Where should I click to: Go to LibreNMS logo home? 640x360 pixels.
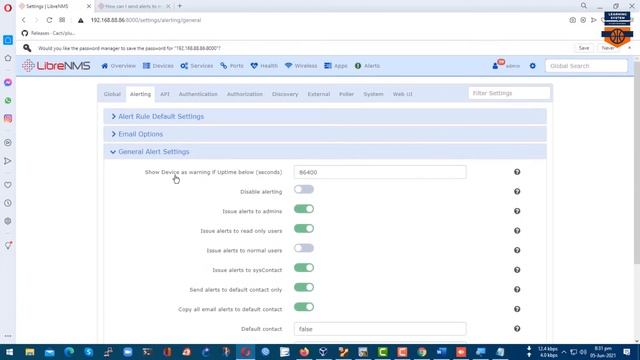pyautogui.click(x=56, y=65)
